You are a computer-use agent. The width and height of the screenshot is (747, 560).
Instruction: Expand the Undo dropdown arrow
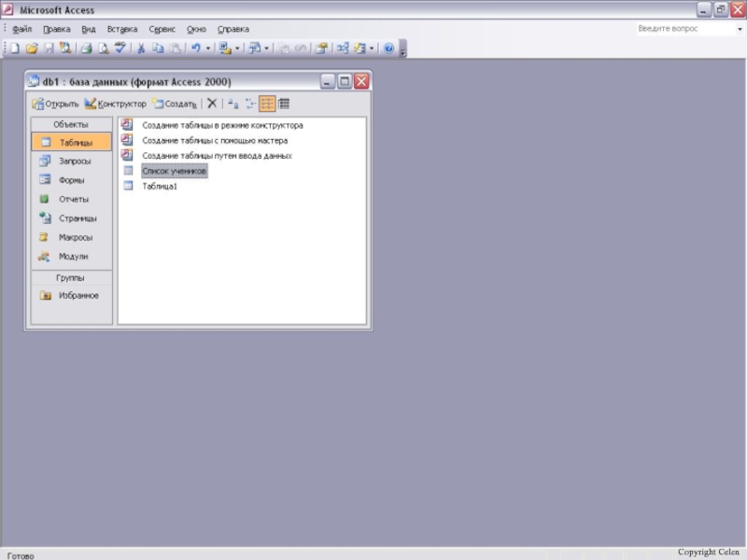(x=208, y=48)
